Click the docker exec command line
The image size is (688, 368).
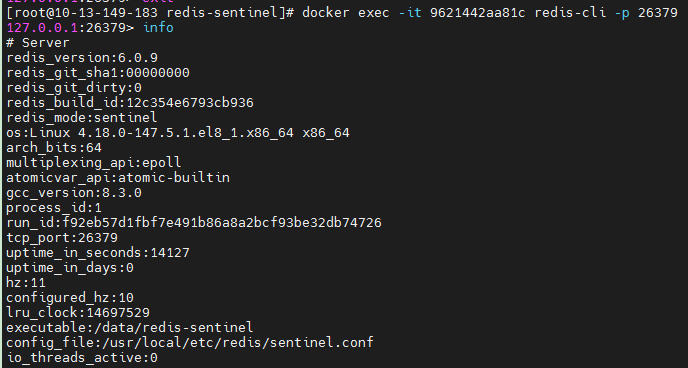point(342,13)
